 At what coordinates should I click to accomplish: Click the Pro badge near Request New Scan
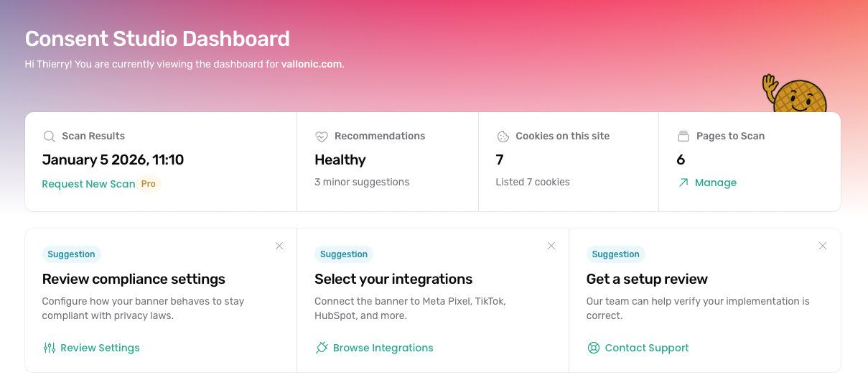pos(149,184)
